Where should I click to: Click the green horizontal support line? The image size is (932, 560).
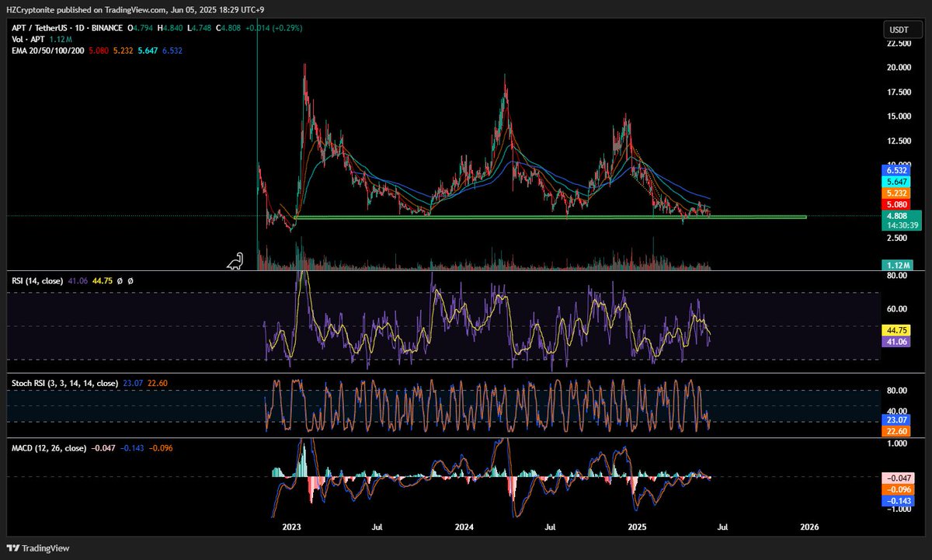pyautogui.click(x=550, y=217)
